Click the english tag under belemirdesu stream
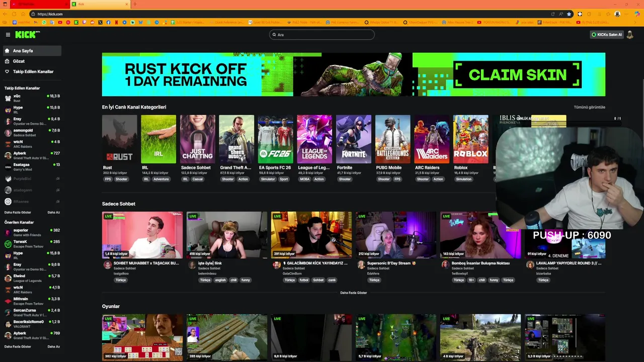The height and width of the screenshot is (362, 644). (220, 280)
